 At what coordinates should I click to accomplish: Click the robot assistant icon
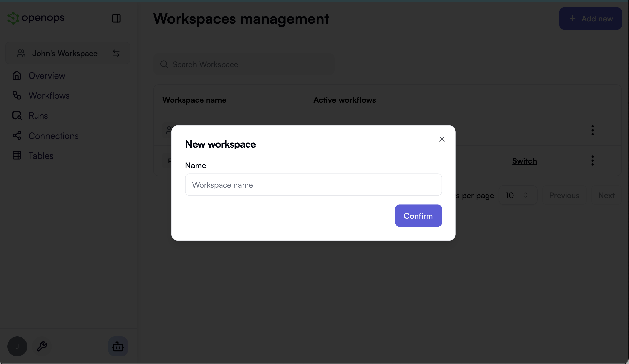point(118,346)
